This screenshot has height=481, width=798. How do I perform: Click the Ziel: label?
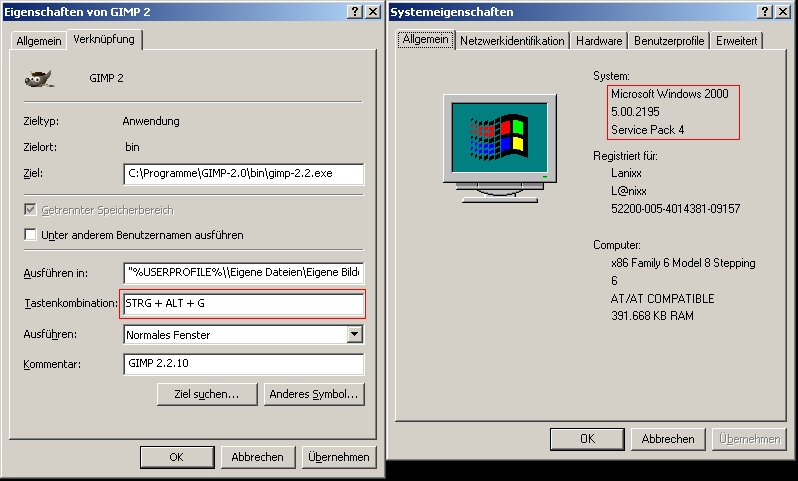pyautogui.click(x=33, y=173)
